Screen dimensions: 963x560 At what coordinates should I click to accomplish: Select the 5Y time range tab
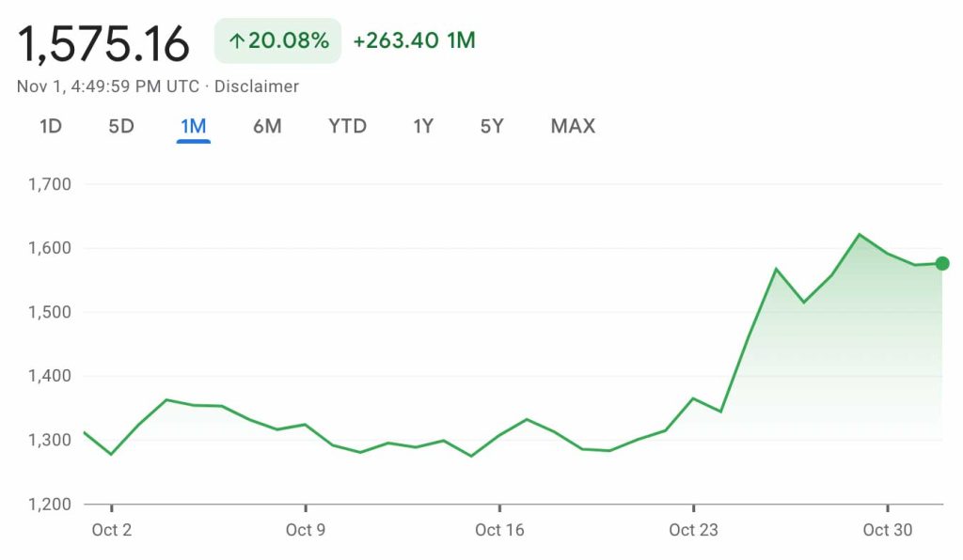492,126
